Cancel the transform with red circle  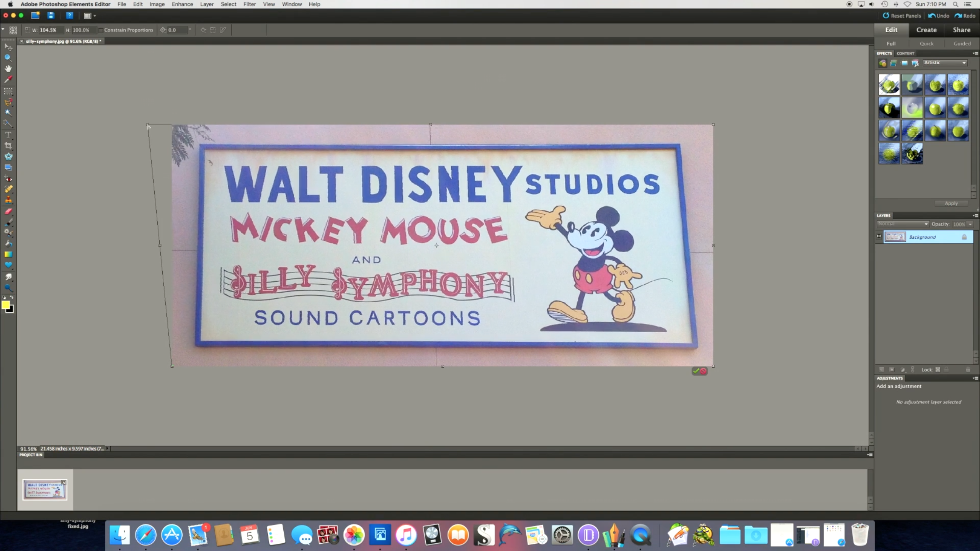pos(703,371)
